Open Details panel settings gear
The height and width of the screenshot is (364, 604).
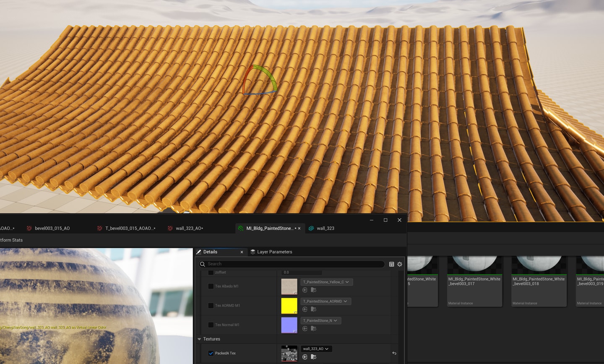coord(400,264)
